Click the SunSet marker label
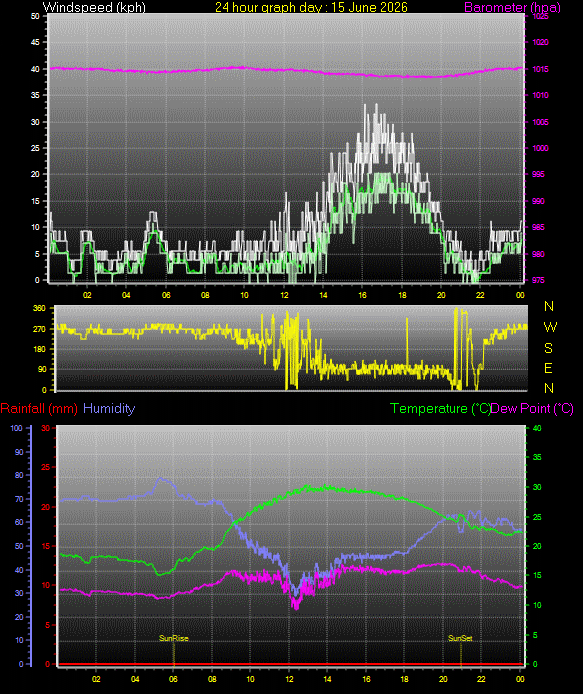This screenshot has height=694, width=583. [460, 638]
